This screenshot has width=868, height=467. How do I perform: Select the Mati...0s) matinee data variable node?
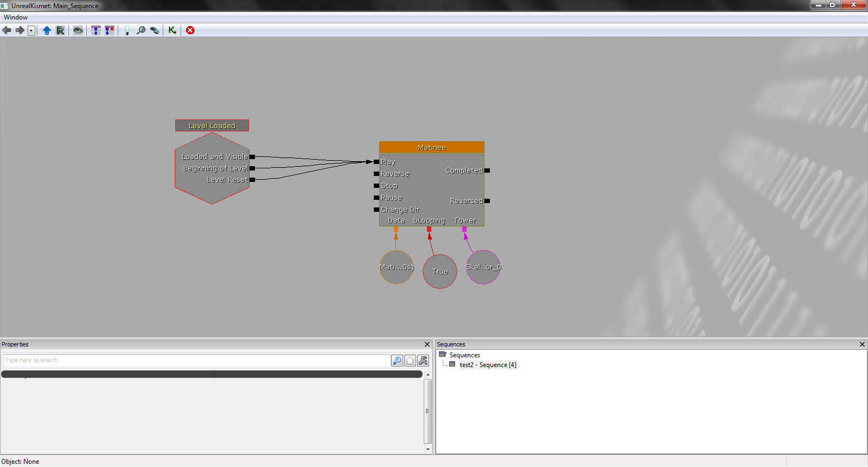397,267
